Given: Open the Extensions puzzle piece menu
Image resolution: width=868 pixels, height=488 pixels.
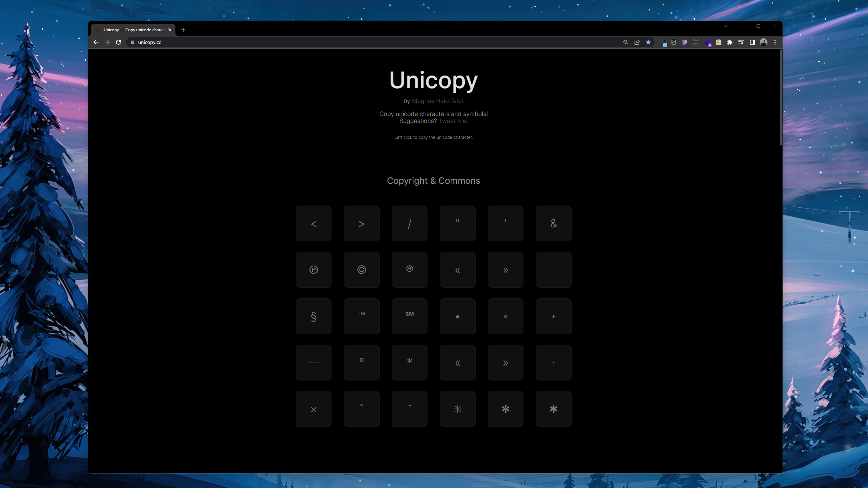Looking at the screenshot, I should point(729,42).
